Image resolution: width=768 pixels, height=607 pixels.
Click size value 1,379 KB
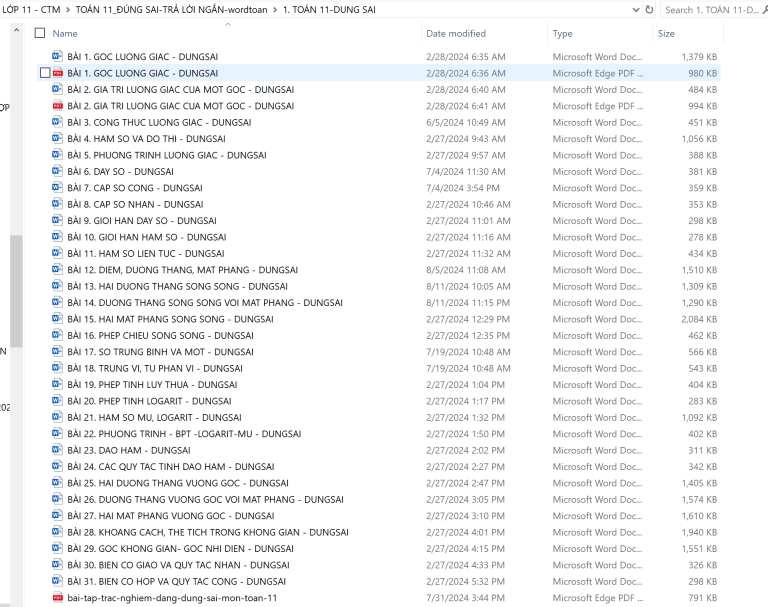pyautogui.click(x=699, y=57)
